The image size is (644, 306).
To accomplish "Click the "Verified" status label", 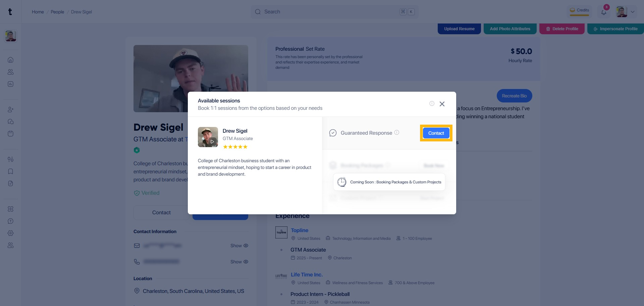I will coord(150,193).
